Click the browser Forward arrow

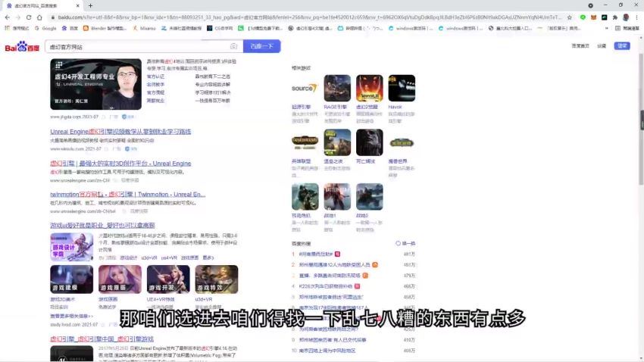pyautogui.click(x=18, y=17)
